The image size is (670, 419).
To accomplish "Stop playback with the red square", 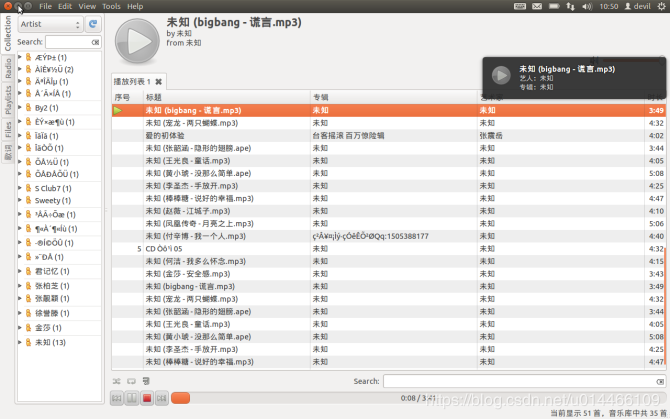I will 147,398.
